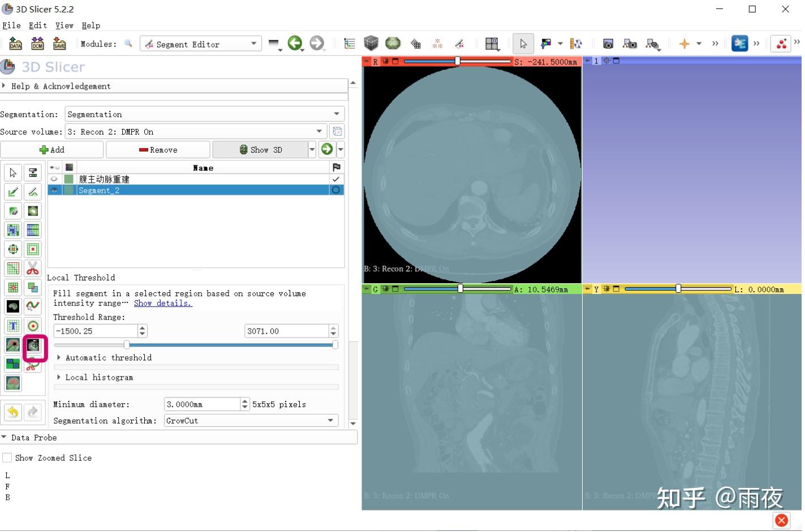Click the red axial slice offset slider
The width and height of the screenshot is (805, 532).
[457, 61]
